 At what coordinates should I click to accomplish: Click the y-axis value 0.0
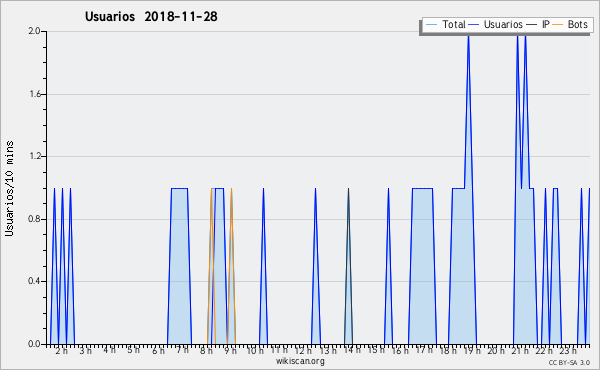[34, 344]
